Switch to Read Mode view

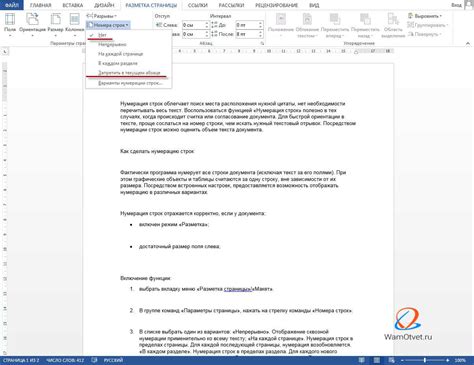[362, 360]
